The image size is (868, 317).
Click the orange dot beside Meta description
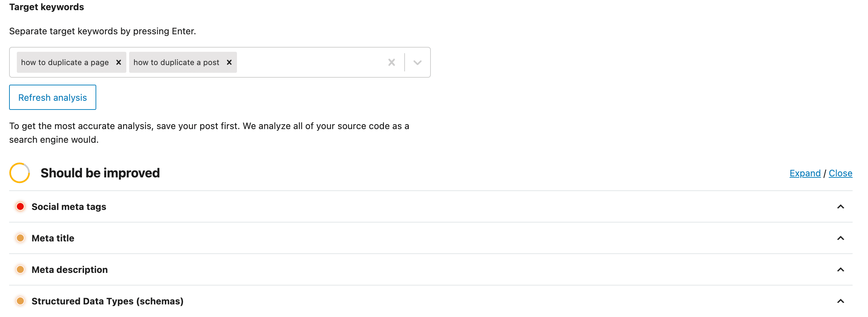pyautogui.click(x=20, y=269)
